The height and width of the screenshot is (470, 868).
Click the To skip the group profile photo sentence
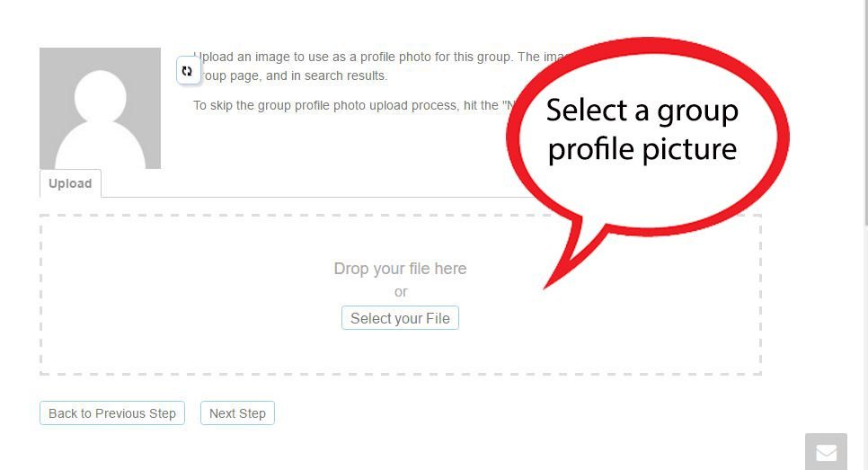(x=354, y=105)
